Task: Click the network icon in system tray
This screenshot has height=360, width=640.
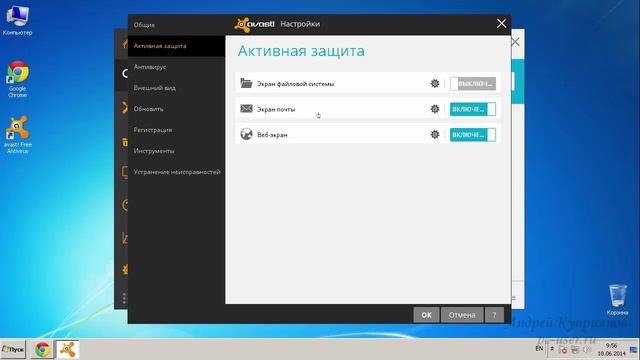Action: click(x=575, y=350)
